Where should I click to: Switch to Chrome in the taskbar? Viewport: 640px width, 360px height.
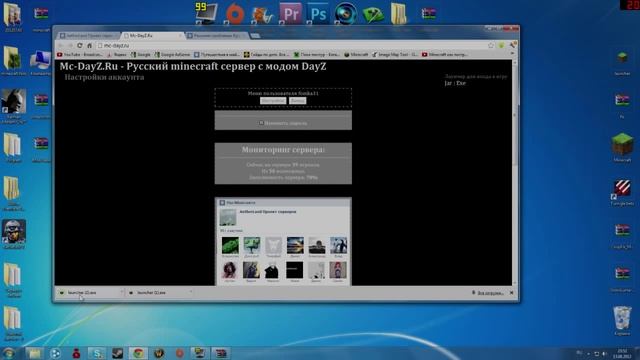tap(138, 353)
